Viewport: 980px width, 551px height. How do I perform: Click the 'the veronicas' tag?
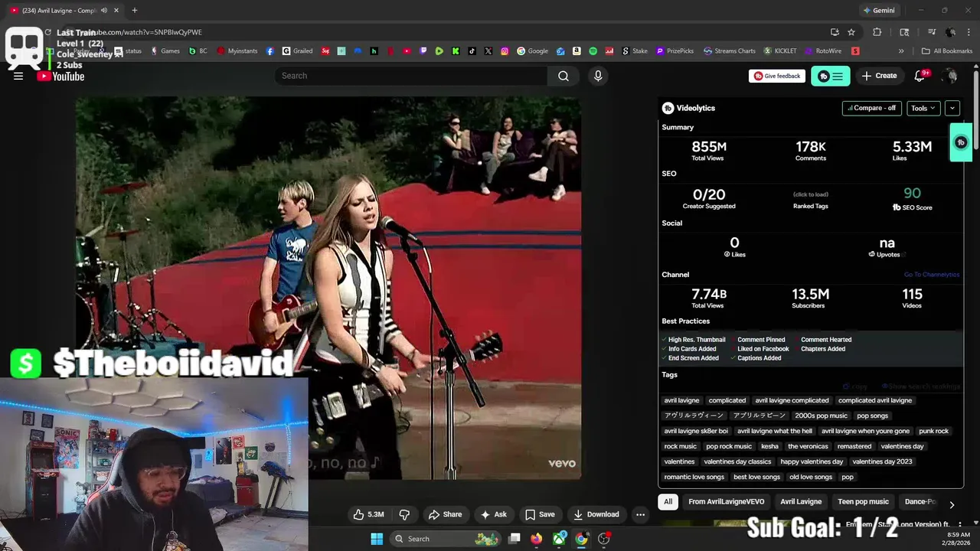(x=808, y=446)
